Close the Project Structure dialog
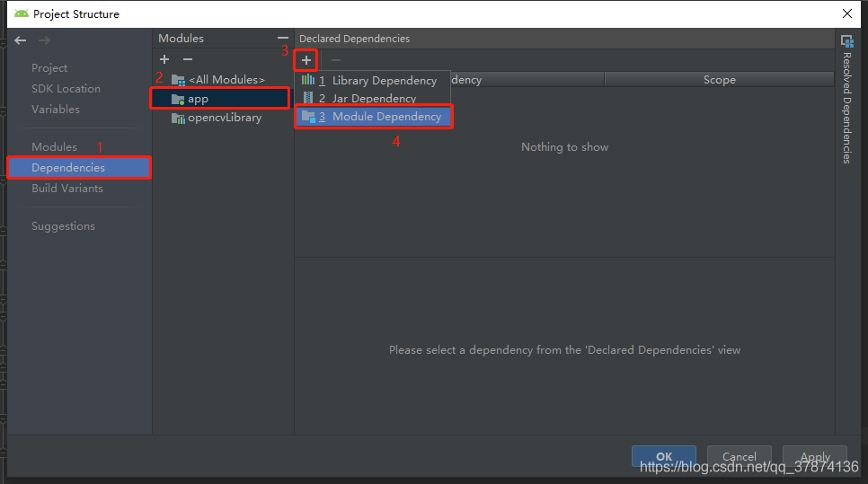The image size is (868, 484). point(847,13)
